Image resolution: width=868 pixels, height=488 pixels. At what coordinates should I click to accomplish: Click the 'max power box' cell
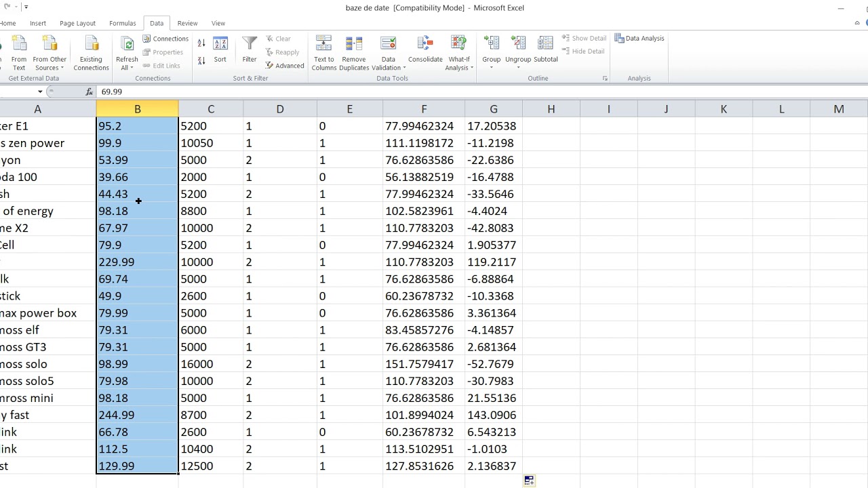pyautogui.click(x=47, y=313)
